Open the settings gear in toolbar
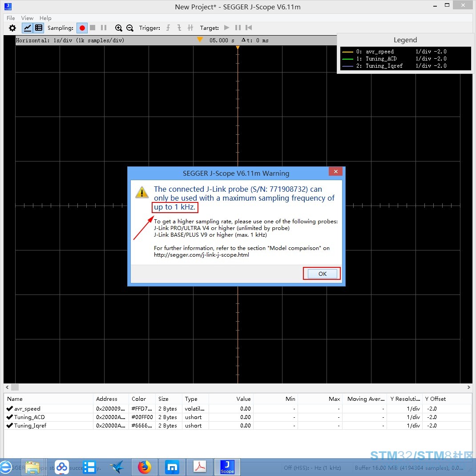Screen dimensions: 476x476 [12, 28]
